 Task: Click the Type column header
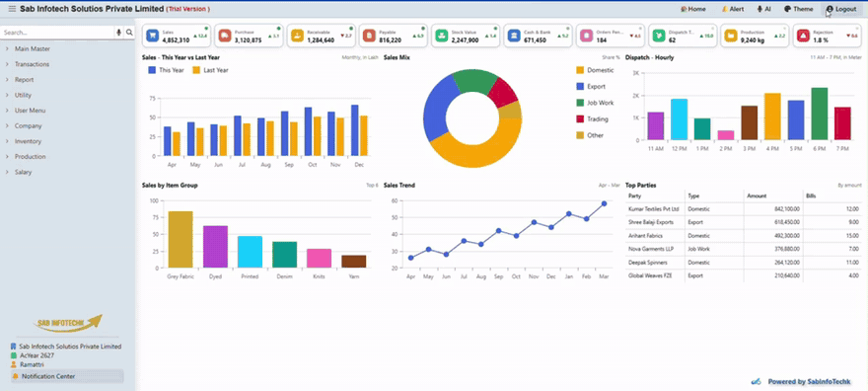coord(715,196)
